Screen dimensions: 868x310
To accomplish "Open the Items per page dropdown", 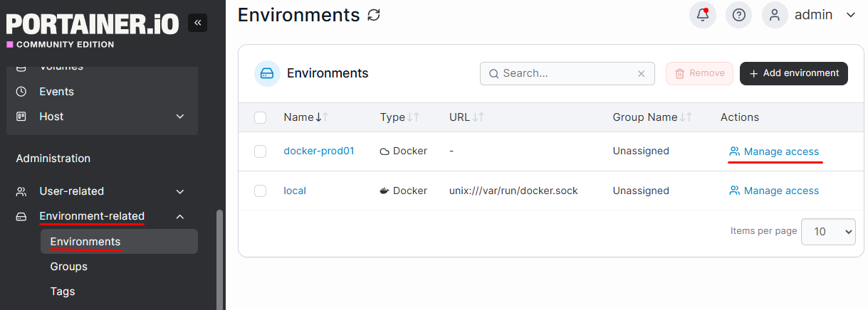I will [x=828, y=231].
